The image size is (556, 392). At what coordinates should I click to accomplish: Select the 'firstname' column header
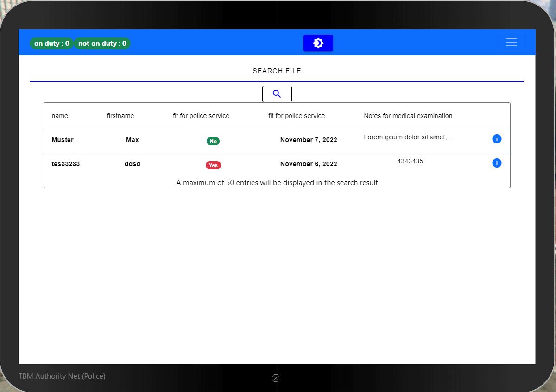(x=120, y=116)
